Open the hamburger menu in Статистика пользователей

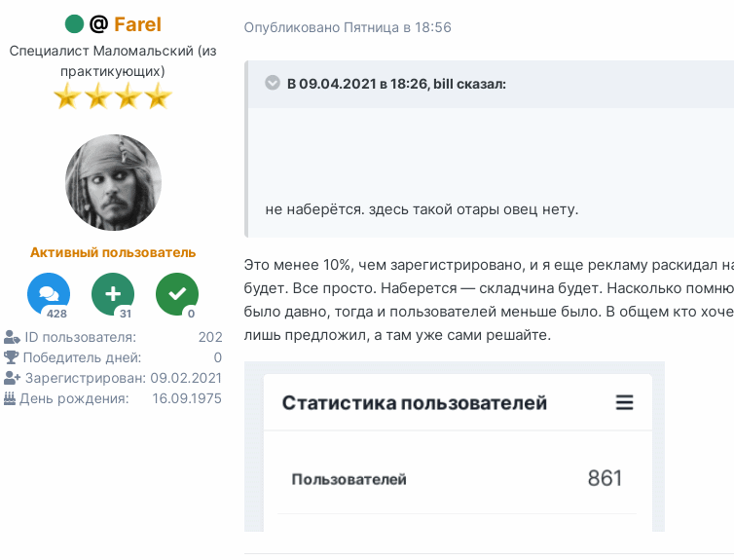point(624,402)
